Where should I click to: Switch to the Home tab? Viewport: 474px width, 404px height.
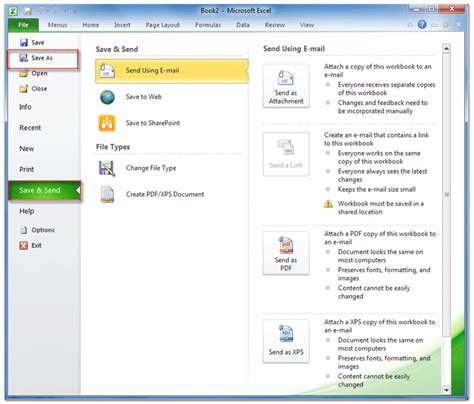coord(91,25)
